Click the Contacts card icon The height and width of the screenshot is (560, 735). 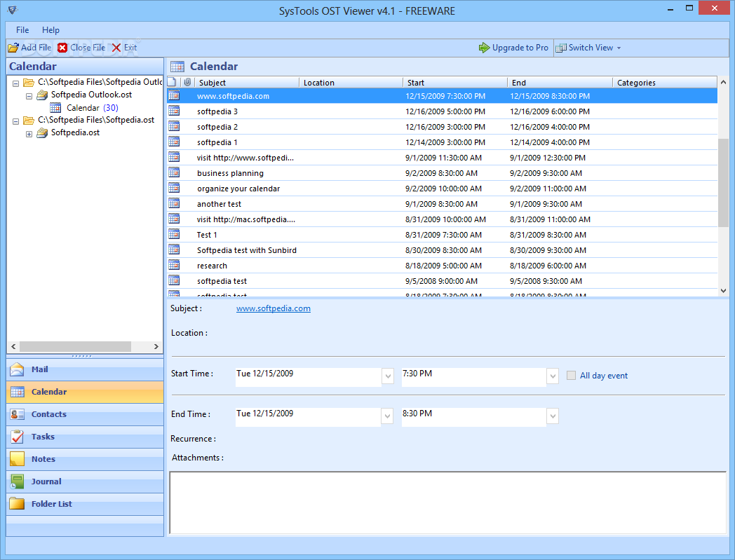18,414
